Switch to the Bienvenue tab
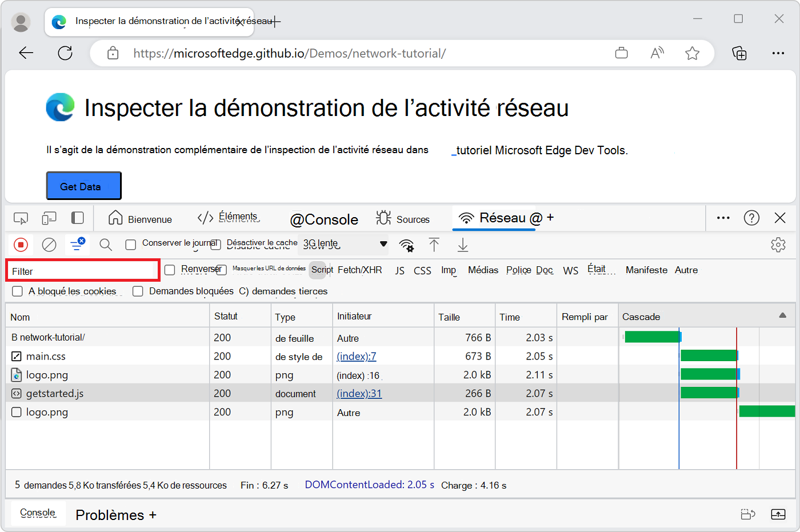The image size is (800, 532). coord(141,219)
